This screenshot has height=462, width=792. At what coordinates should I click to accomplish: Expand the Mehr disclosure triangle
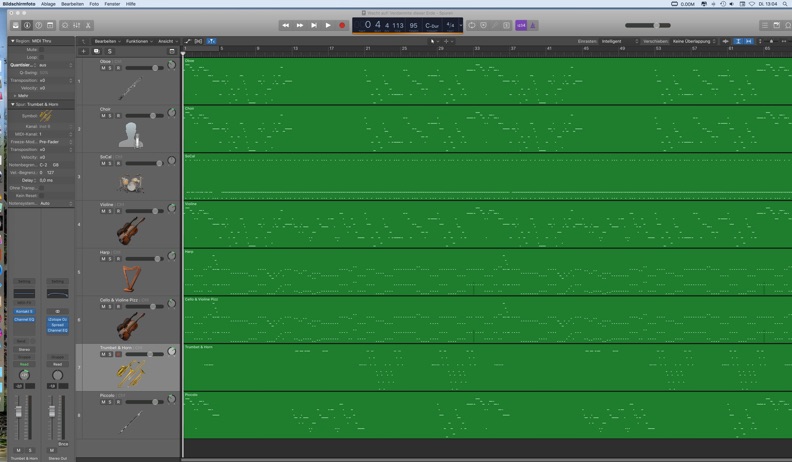(x=15, y=95)
